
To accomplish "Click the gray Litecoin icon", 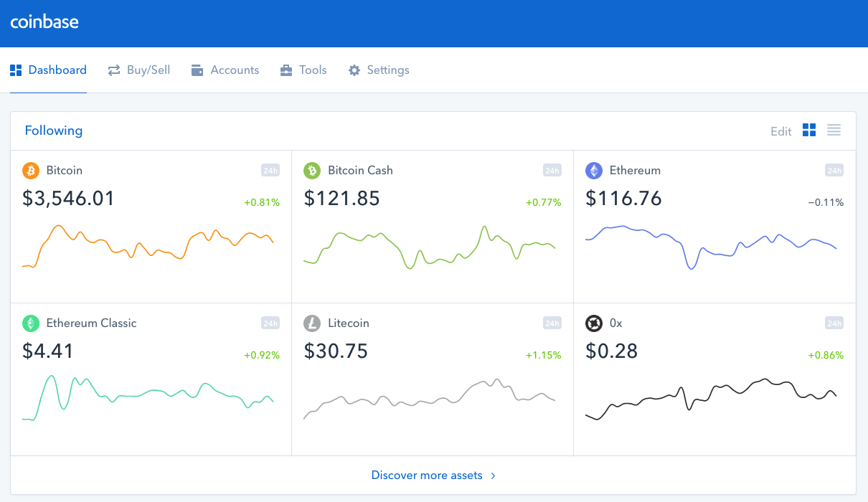I will (311, 323).
